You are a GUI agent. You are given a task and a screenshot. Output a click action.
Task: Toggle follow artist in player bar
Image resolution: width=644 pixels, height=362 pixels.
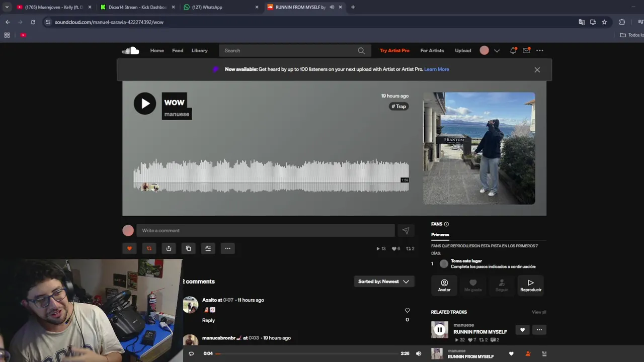528,354
